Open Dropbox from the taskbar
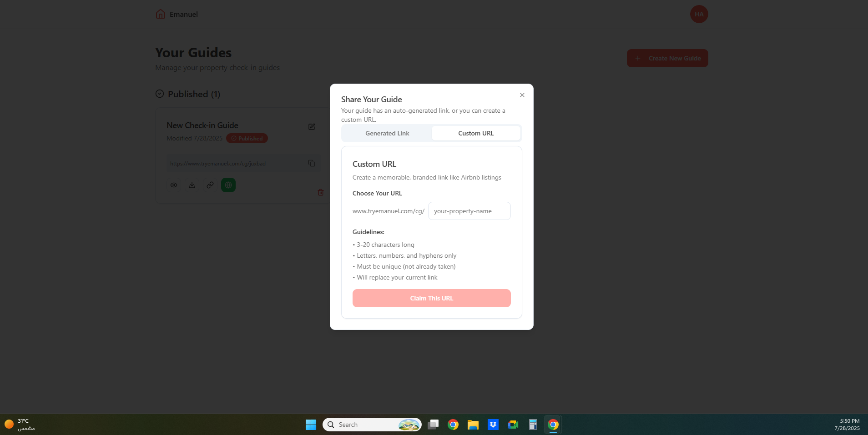This screenshot has height=435, width=868. (493, 425)
